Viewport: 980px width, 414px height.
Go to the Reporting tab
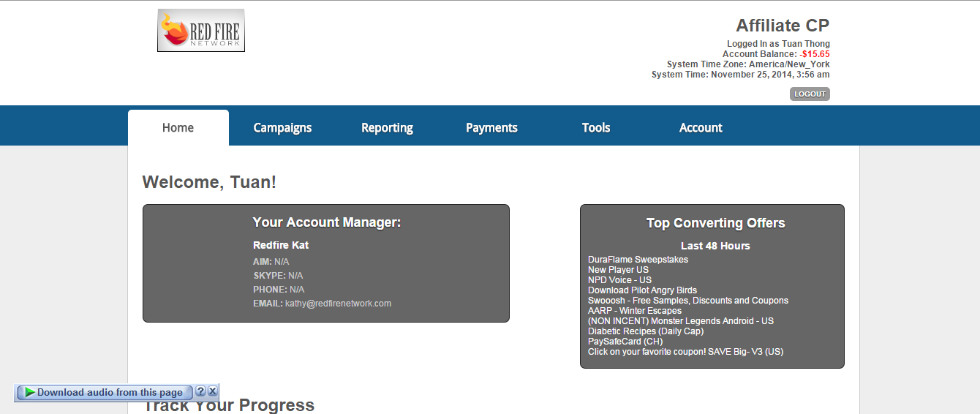pyautogui.click(x=387, y=127)
